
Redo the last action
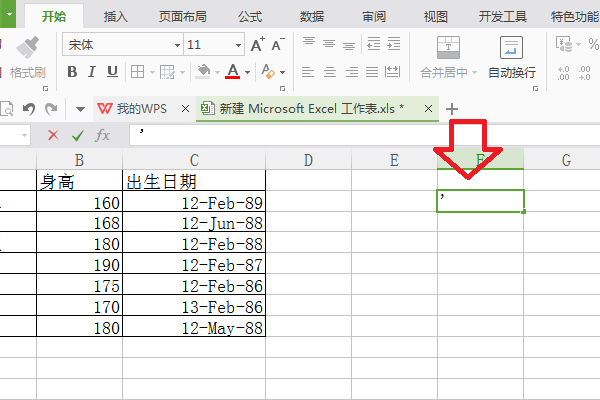pyautogui.click(x=51, y=109)
